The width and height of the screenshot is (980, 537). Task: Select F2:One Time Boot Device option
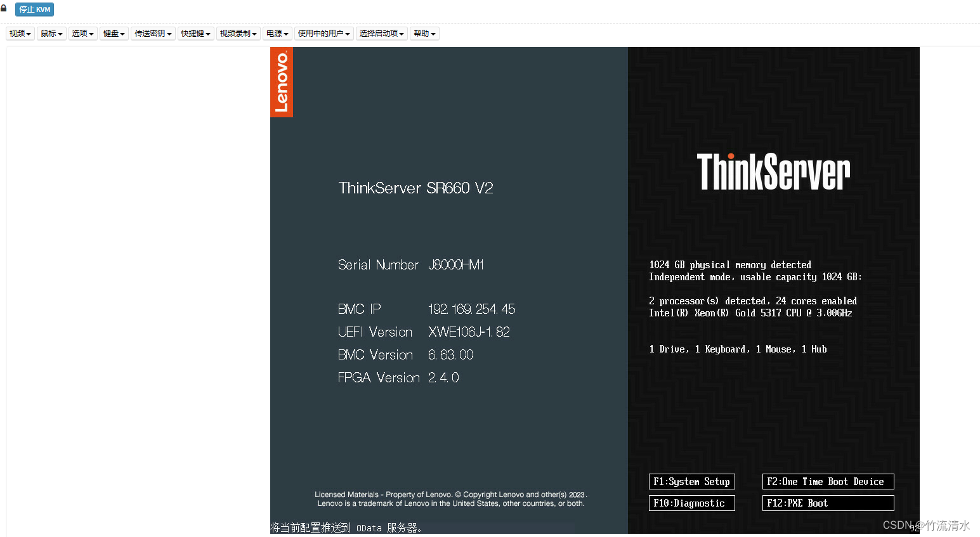(828, 482)
